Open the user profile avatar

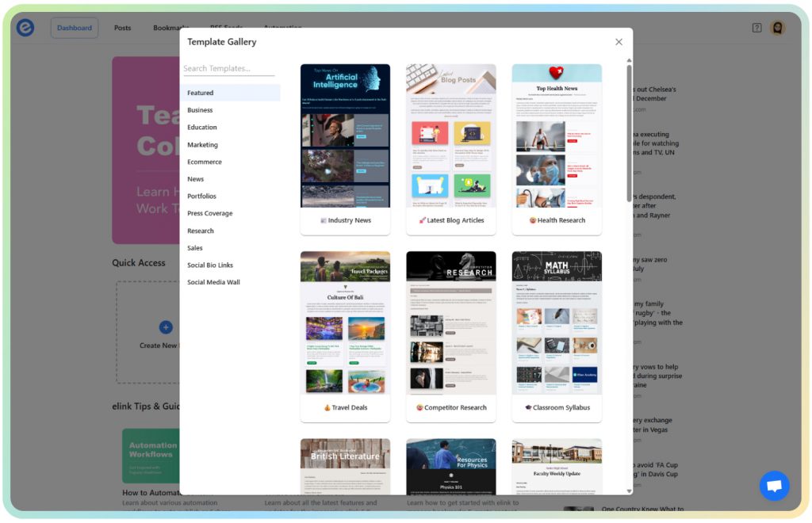pos(777,28)
